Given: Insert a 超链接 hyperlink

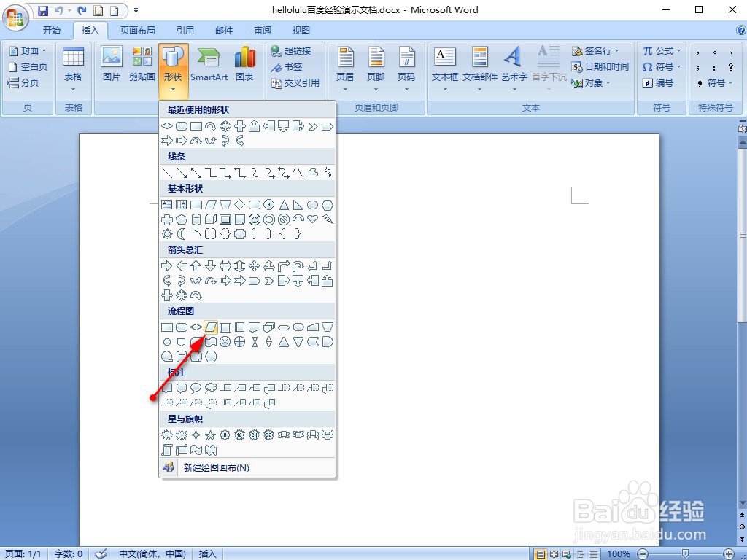Looking at the screenshot, I should point(291,50).
